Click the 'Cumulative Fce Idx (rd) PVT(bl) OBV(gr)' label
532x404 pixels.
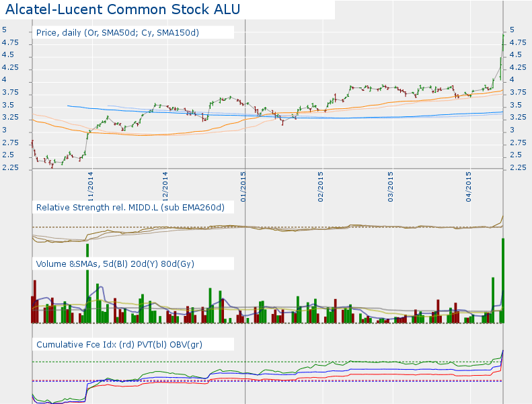click(119, 345)
